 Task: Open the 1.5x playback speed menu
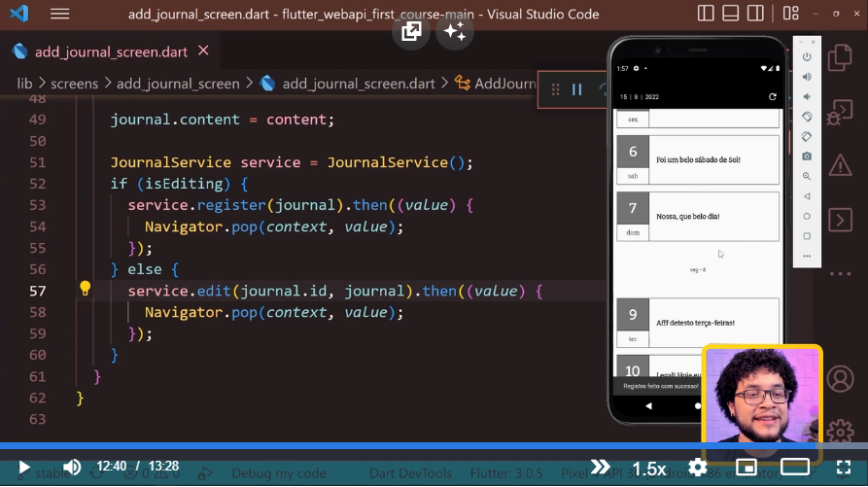click(x=649, y=469)
